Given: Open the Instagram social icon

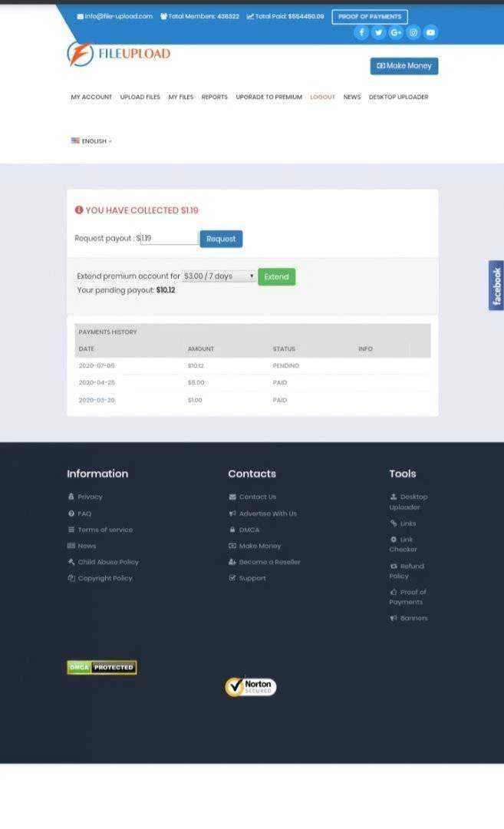Looking at the screenshot, I should pyautogui.click(x=413, y=32).
